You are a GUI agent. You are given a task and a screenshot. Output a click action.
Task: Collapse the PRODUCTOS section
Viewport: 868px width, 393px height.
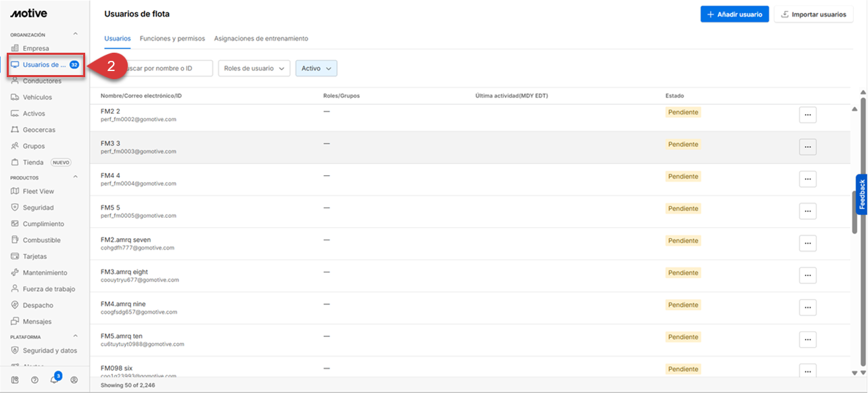(x=75, y=177)
